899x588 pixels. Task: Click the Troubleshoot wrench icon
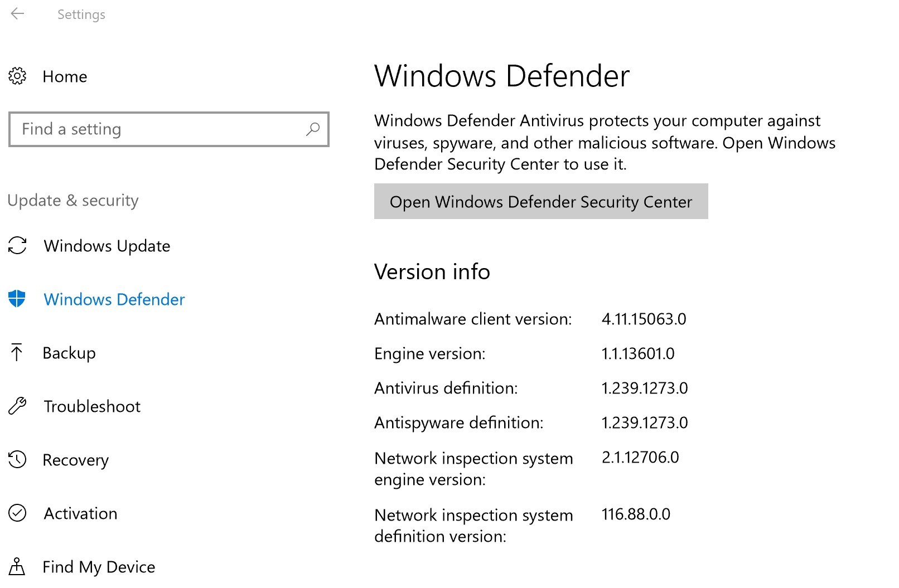pyautogui.click(x=17, y=406)
